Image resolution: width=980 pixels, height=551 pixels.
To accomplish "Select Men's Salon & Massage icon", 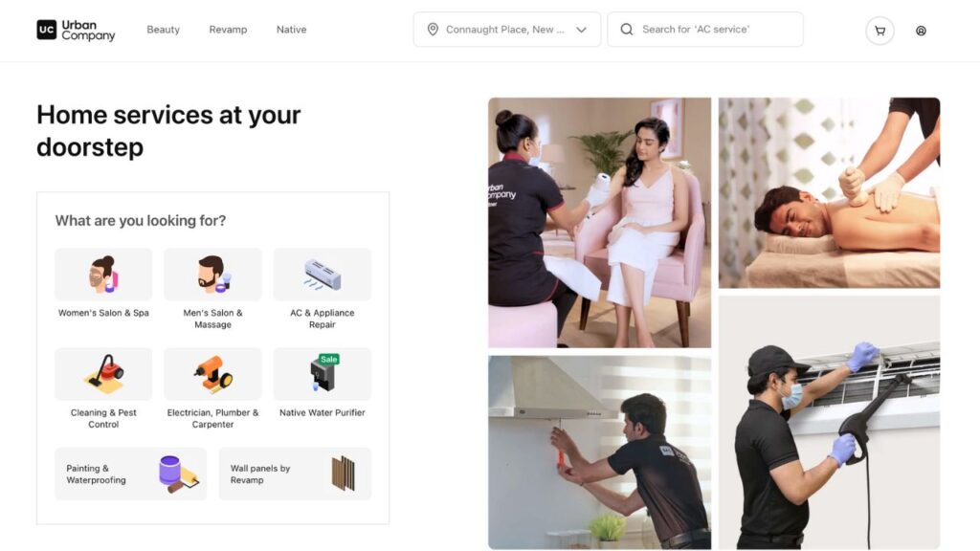I will 212,275.
